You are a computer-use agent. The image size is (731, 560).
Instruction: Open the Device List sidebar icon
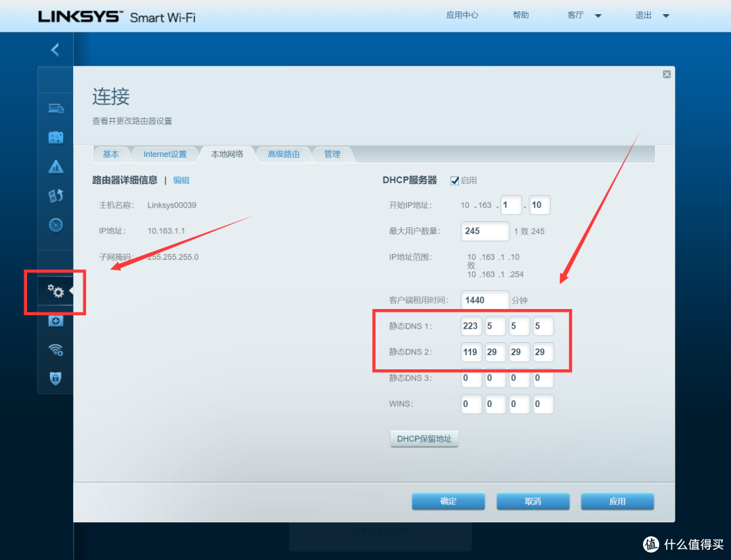(56, 108)
